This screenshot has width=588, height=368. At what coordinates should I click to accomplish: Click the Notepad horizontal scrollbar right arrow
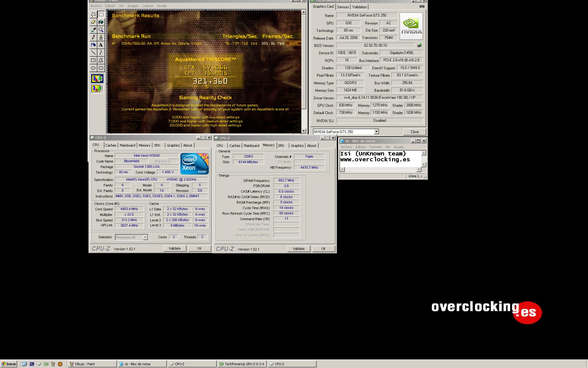[419, 170]
